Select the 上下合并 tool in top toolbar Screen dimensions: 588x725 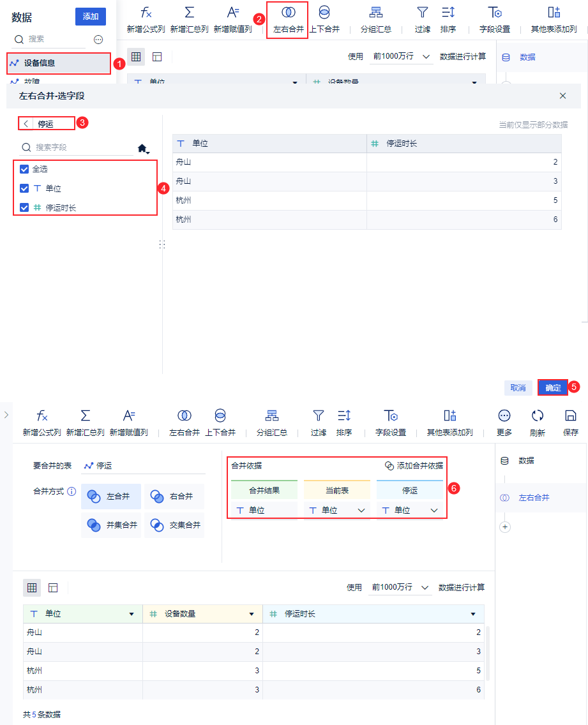click(x=324, y=19)
